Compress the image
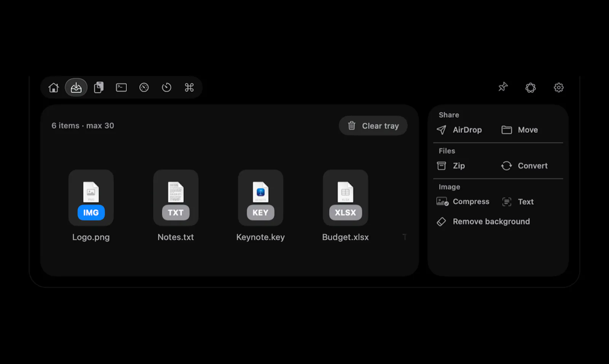Screen dimensions: 609x364 (463, 202)
